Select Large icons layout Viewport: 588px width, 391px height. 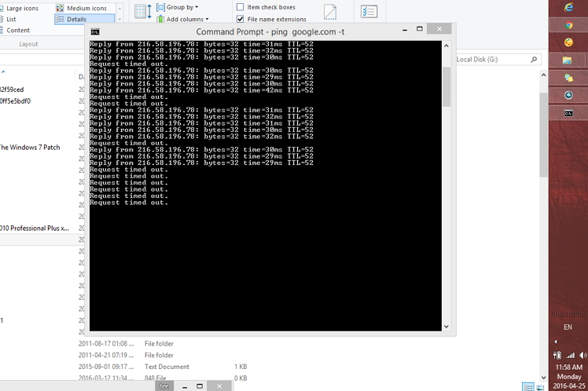(x=20, y=8)
